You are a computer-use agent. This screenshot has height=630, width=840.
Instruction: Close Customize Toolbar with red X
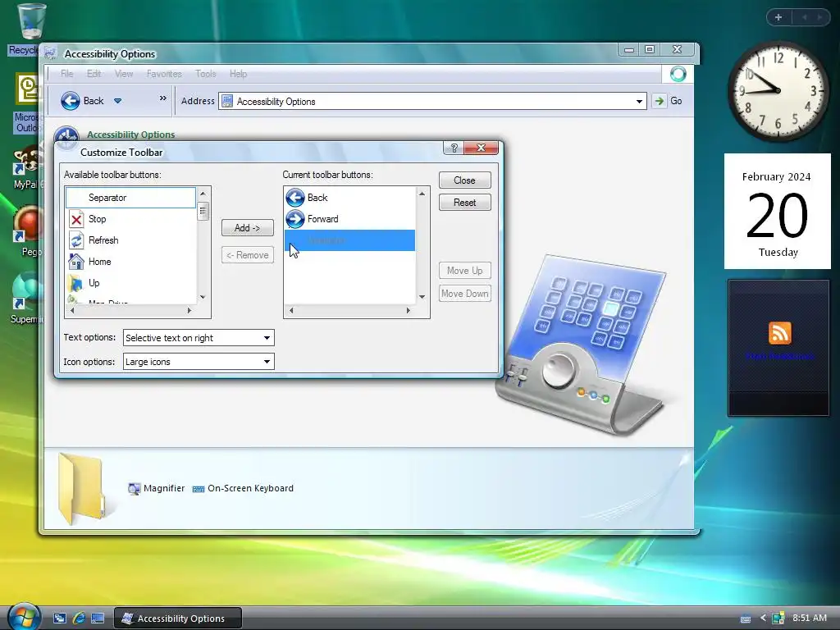tap(481, 148)
